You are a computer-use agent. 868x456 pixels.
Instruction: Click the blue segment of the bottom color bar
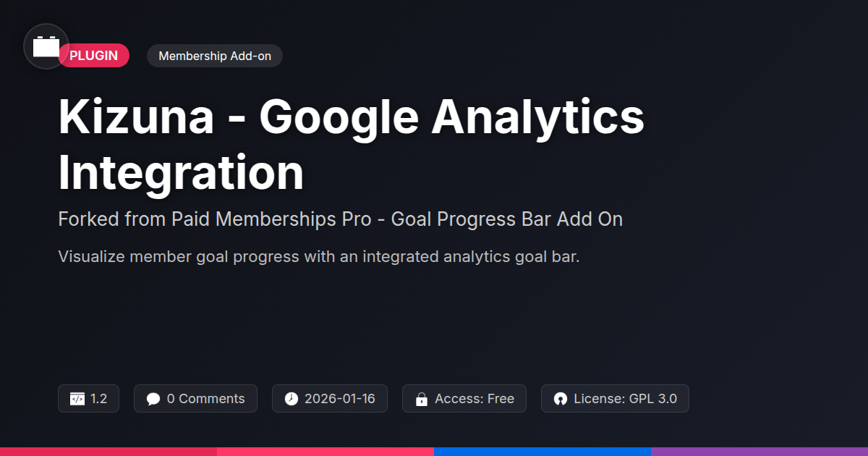(x=542, y=451)
